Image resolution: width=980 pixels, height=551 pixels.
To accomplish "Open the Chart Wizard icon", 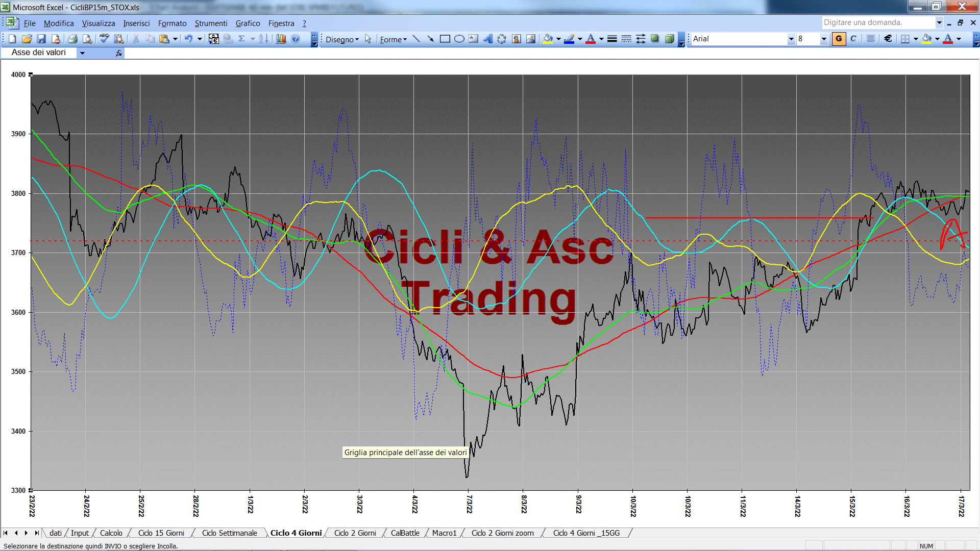I will [x=281, y=39].
